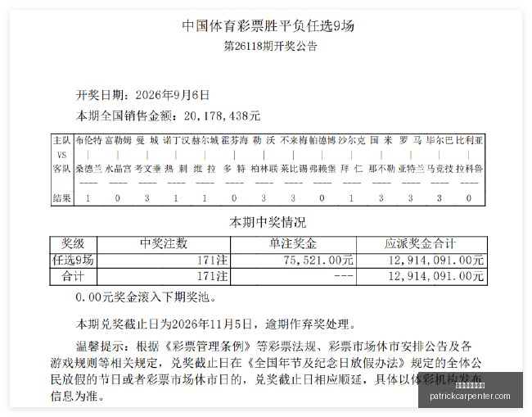Select home team 赫尔城
Screen dimensions: 532x417
pos(205,140)
